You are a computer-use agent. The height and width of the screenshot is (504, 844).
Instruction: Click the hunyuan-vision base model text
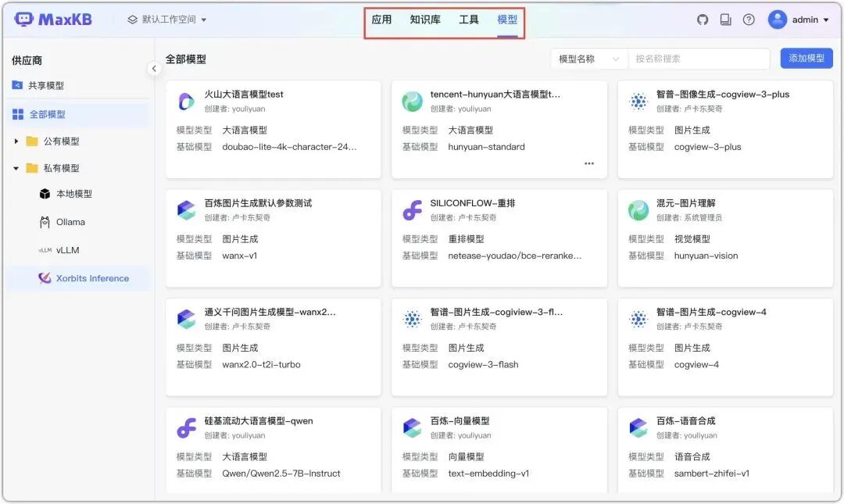(x=706, y=256)
